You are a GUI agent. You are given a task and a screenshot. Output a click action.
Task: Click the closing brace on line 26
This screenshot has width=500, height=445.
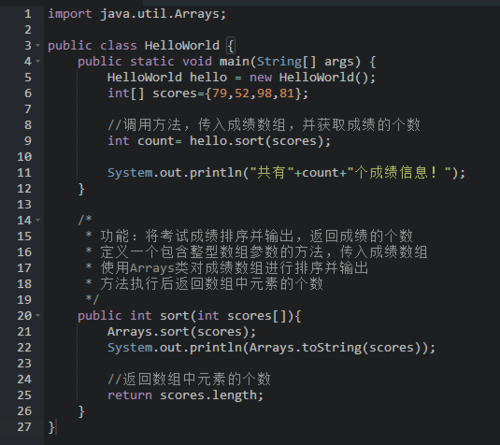point(81,411)
